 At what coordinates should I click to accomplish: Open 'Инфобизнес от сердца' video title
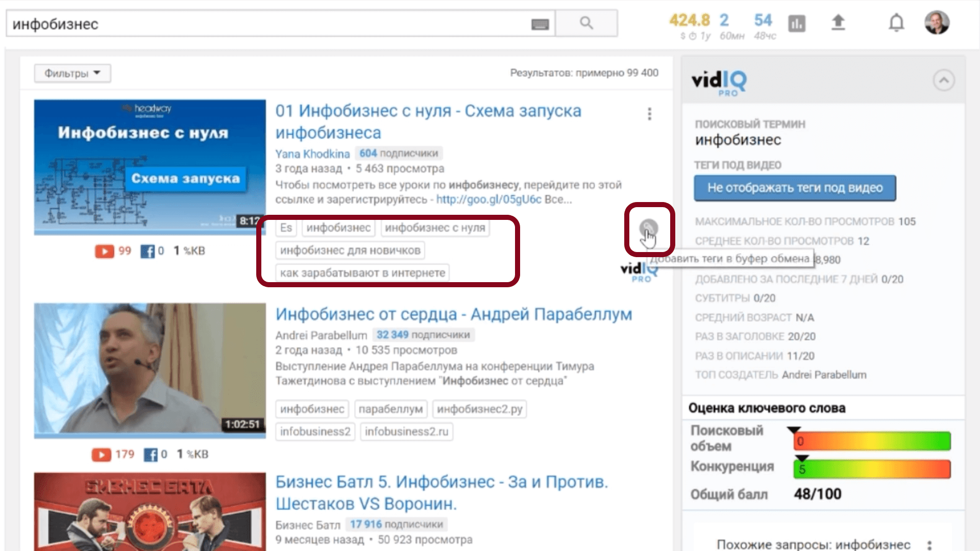454,314
